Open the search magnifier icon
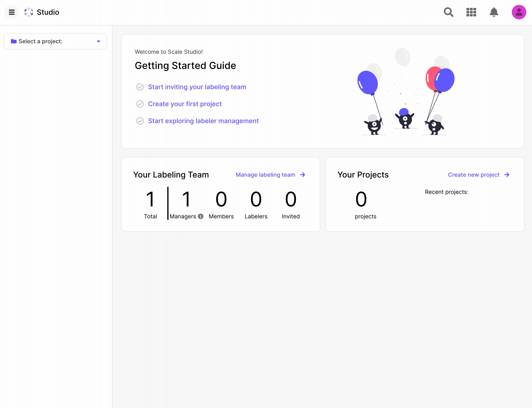Viewport: 532px width, 408px height. click(448, 12)
